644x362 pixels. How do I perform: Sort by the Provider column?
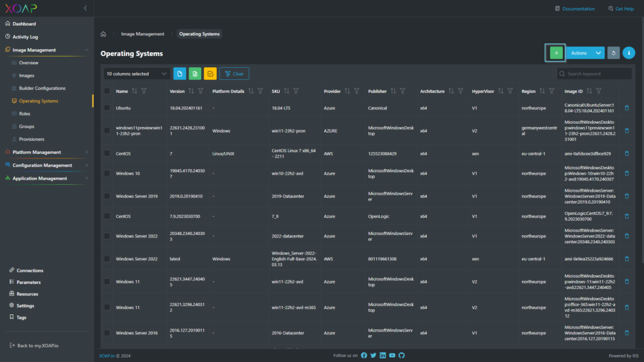[x=347, y=91]
